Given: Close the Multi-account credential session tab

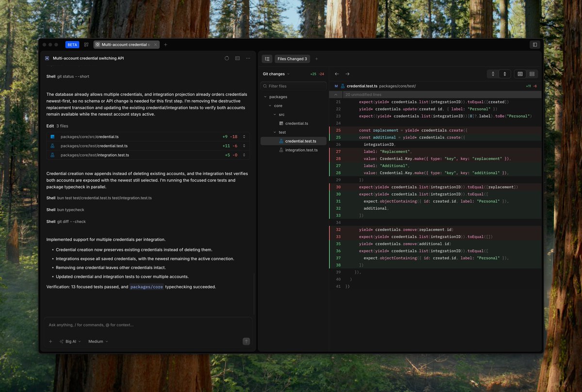Looking at the screenshot, I should (x=155, y=45).
